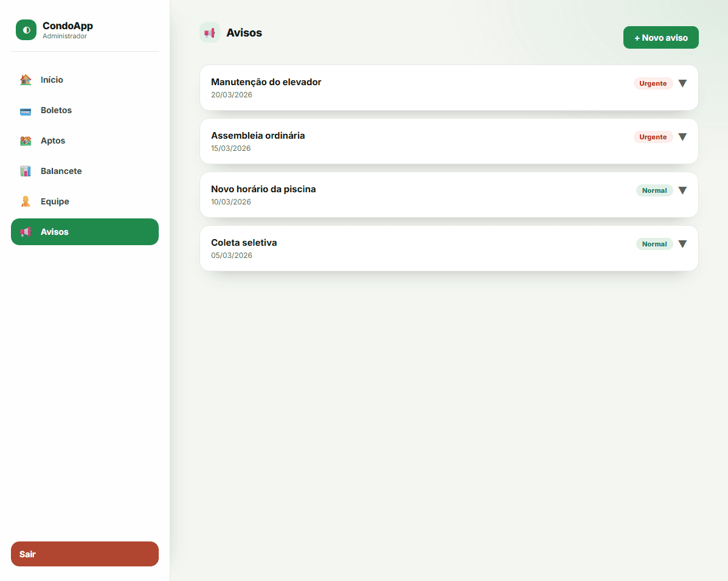Viewport: 728px width, 581px height.
Task: Click the date 20/03/2026
Action: click(x=232, y=95)
